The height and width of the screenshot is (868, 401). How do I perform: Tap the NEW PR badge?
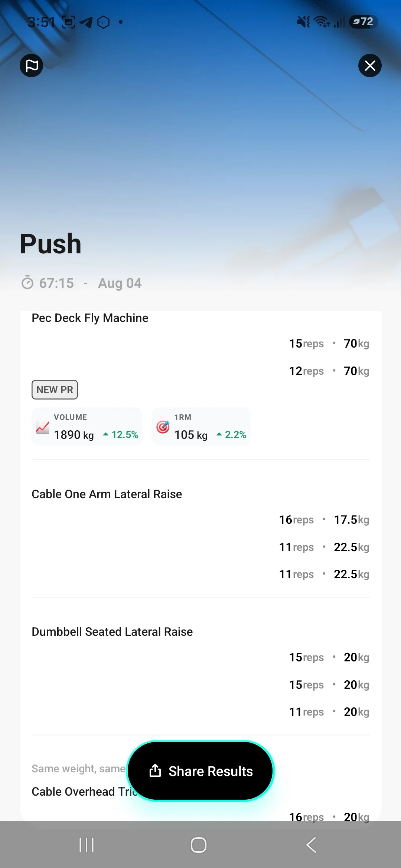[x=55, y=389]
